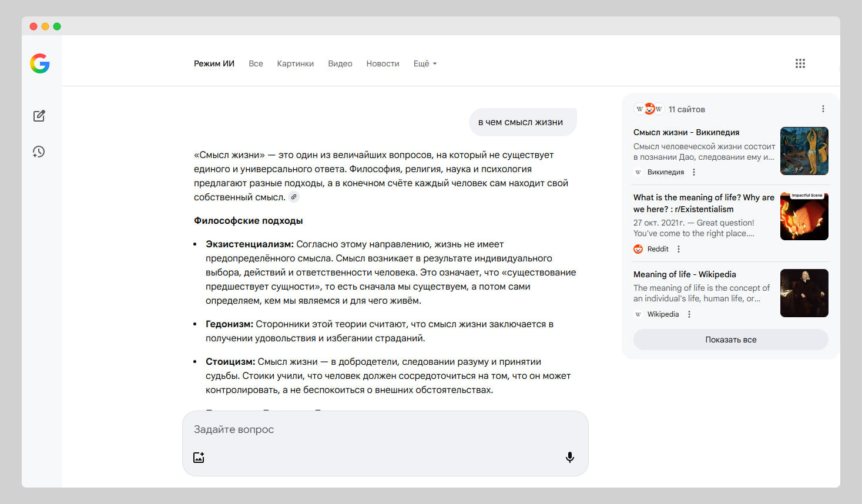Focus the Задайте вопрос input field
This screenshot has height=504, width=862.
376,429
